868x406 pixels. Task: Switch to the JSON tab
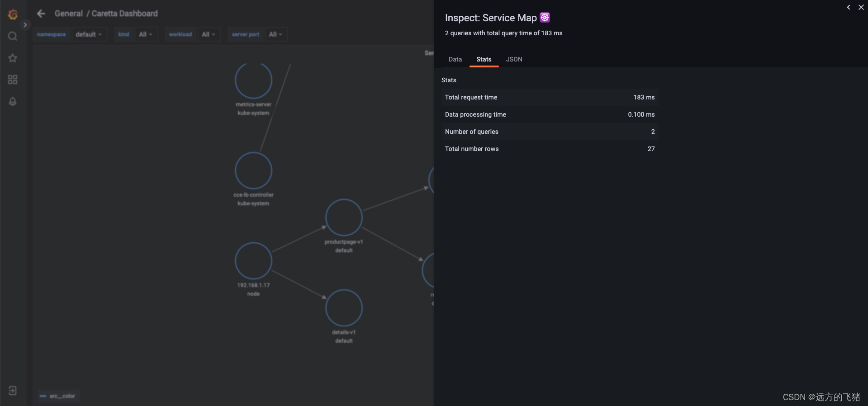click(x=514, y=59)
